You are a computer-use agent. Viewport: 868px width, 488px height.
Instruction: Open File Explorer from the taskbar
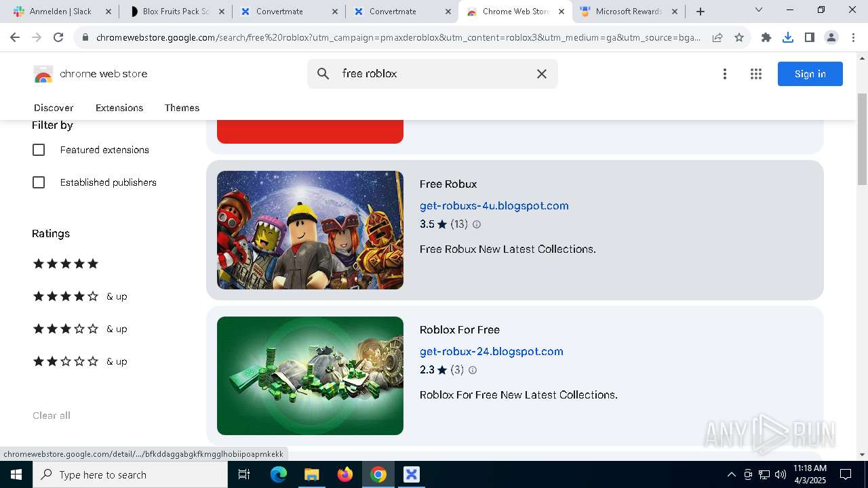click(311, 474)
